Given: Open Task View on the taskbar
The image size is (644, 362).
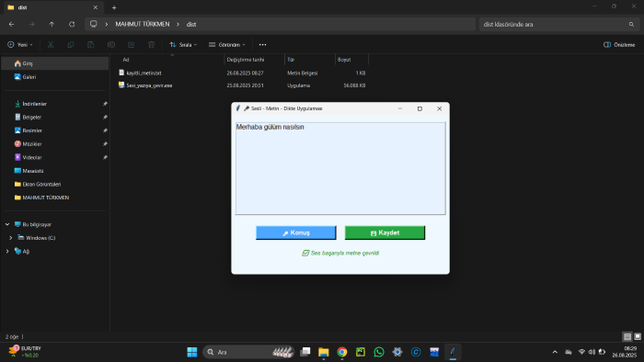Looking at the screenshot, I should [x=305, y=352].
